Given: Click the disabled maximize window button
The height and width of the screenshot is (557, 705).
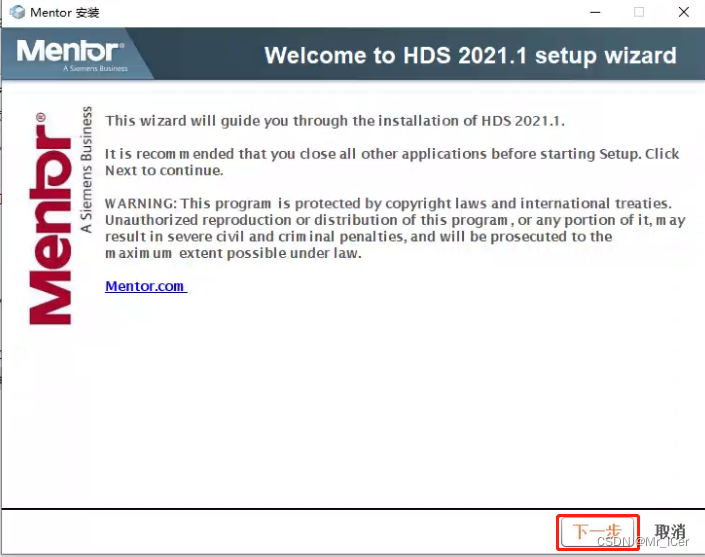Looking at the screenshot, I should (x=639, y=12).
